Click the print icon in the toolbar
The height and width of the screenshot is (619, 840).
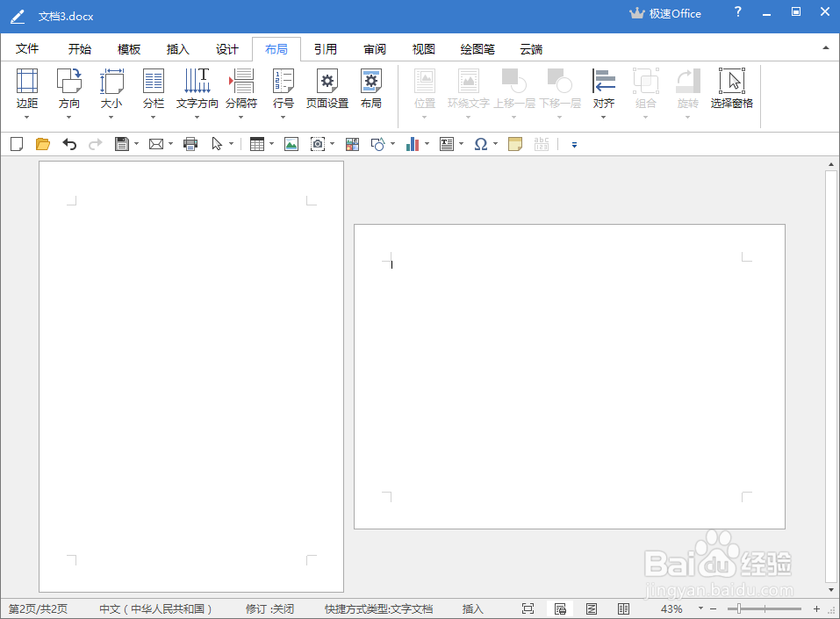coord(190,143)
